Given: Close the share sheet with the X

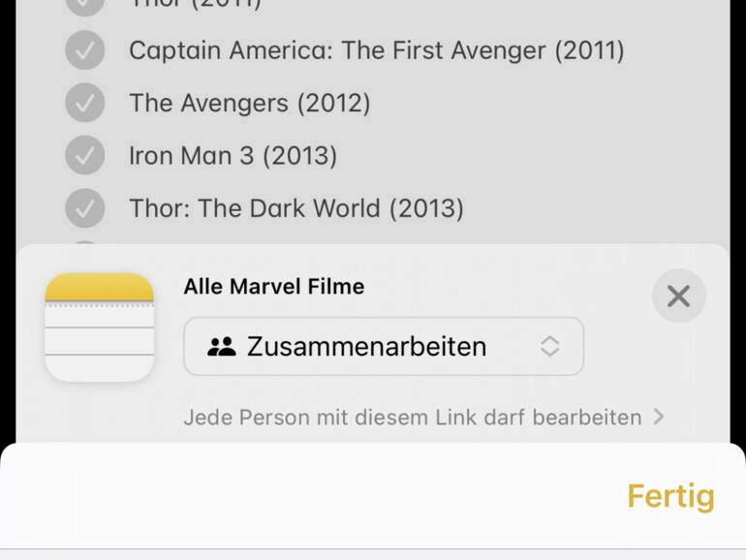Looking at the screenshot, I should coord(678,296).
